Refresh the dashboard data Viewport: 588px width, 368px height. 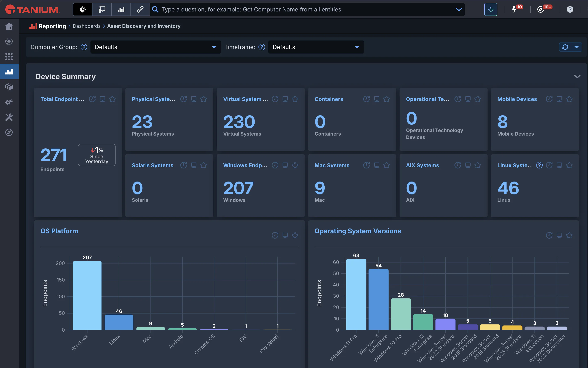point(565,47)
